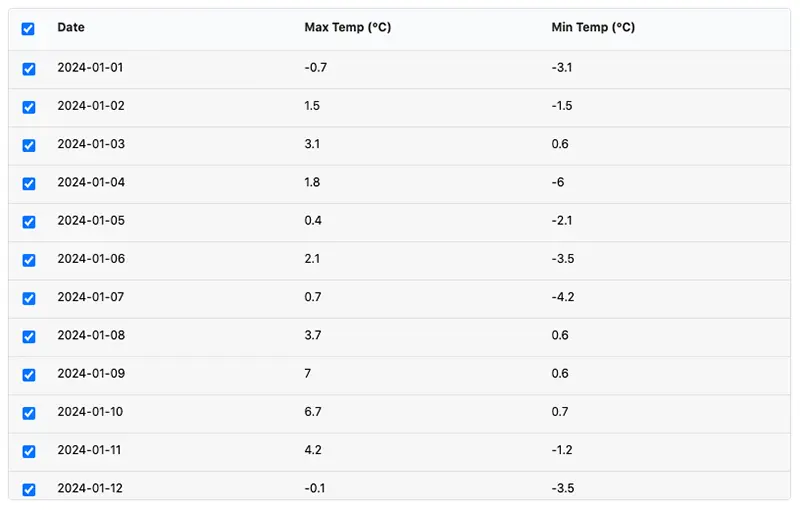
Task: Deselect the 2024-01-03 row checkbox
Action: pyautogui.click(x=29, y=145)
